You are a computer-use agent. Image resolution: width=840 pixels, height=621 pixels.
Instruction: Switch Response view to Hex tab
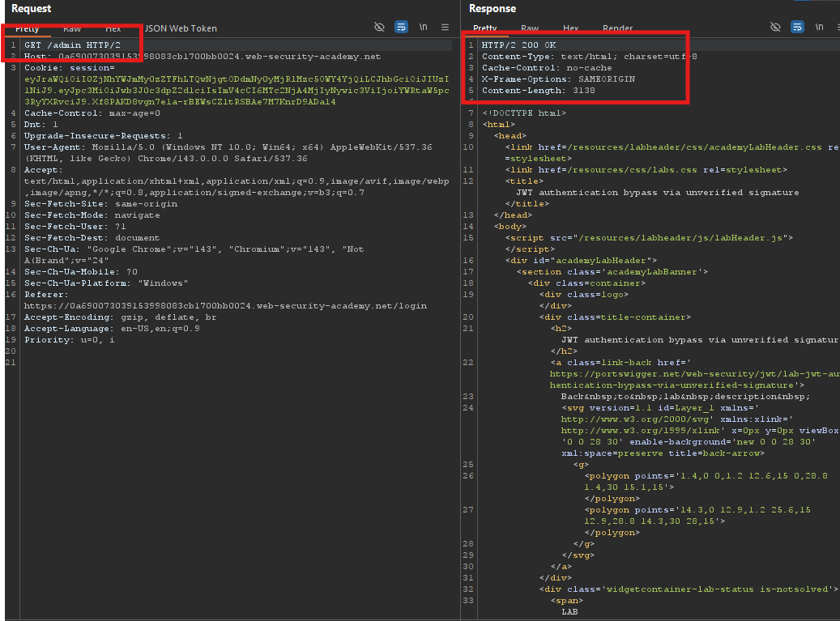click(570, 28)
